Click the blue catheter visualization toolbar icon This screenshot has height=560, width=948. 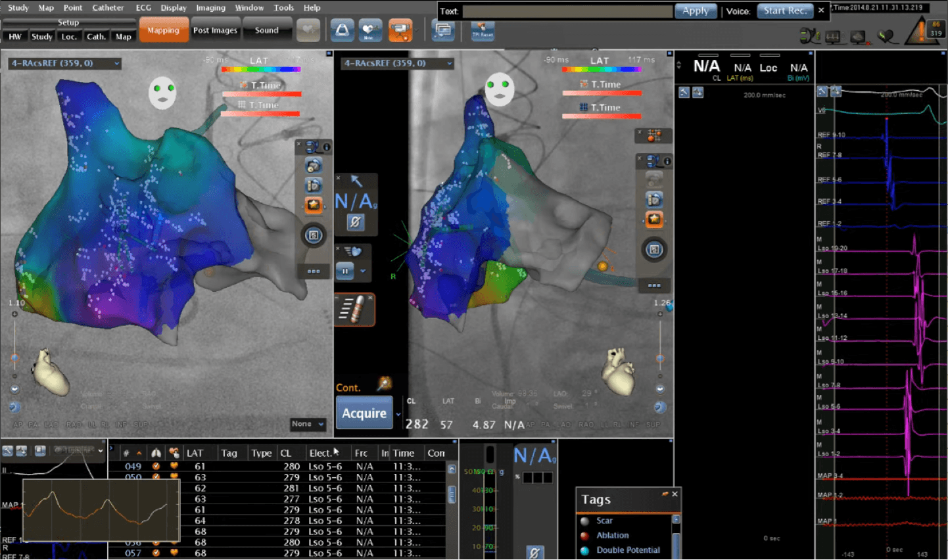pyautogui.click(x=342, y=30)
